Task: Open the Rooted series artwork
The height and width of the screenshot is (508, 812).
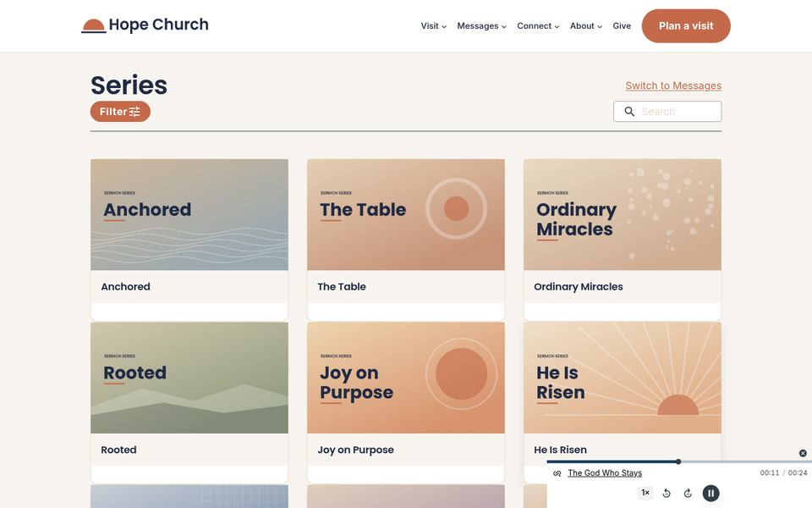Action: coord(189,378)
